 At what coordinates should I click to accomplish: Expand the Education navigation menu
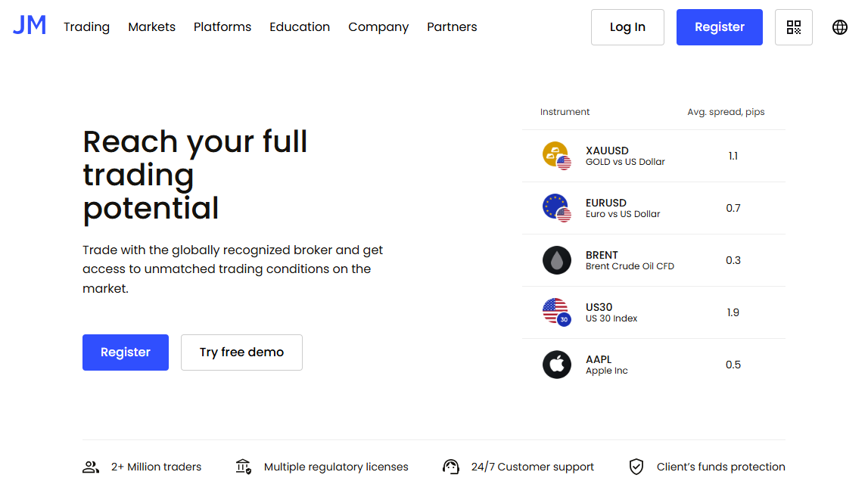[300, 27]
